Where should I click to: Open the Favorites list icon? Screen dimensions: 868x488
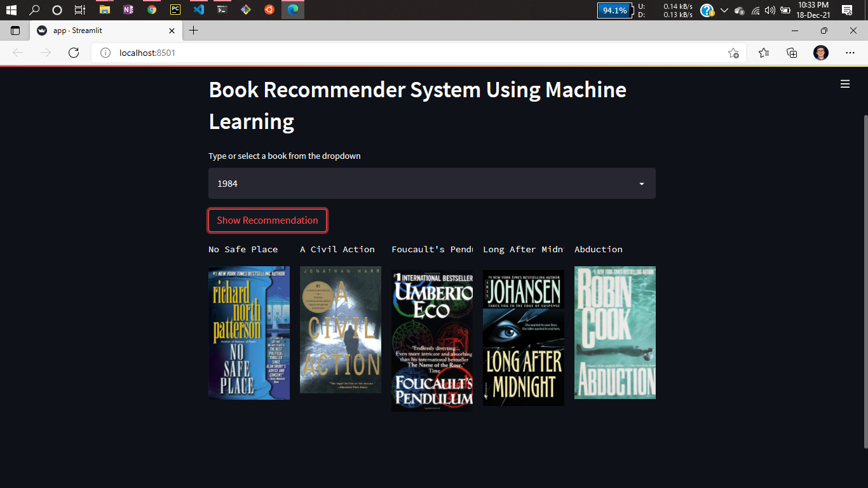(x=764, y=53)
